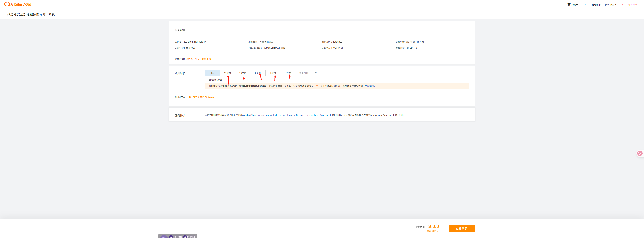The image size is (644, 238).
Task: Open the Service Level Agreement link
Action: pyautogui.click(x=318, y=115)
